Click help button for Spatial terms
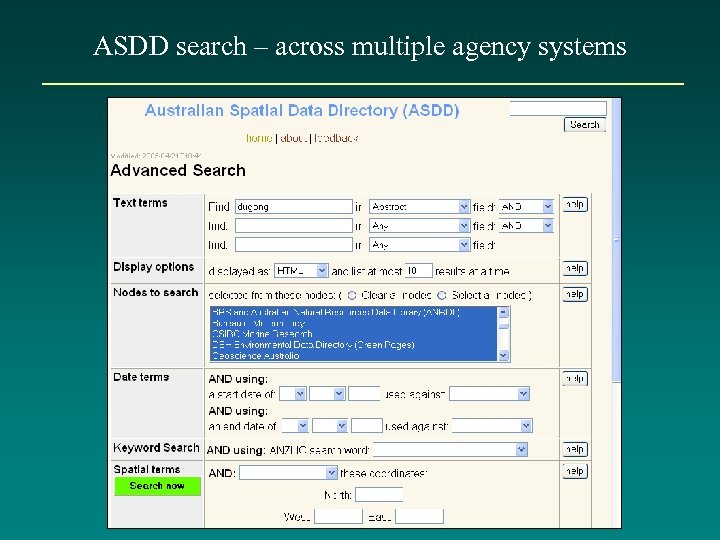Viewport: 720px width, 540px height. point(575,471)
